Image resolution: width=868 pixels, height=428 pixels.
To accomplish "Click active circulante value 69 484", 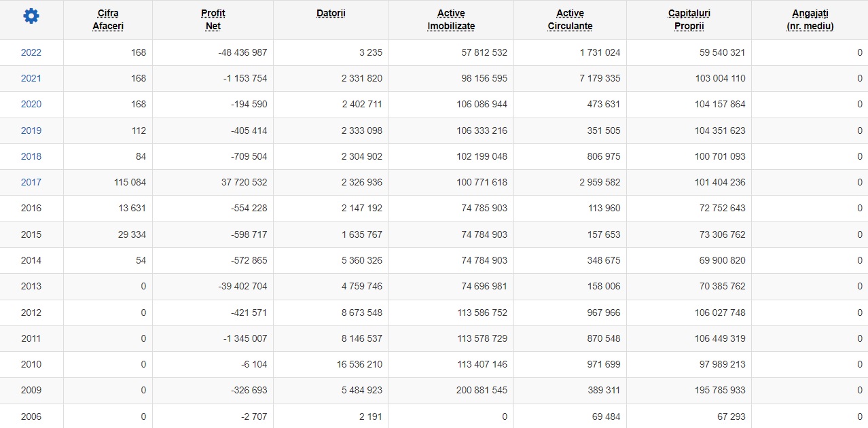I will click(607, 416).
